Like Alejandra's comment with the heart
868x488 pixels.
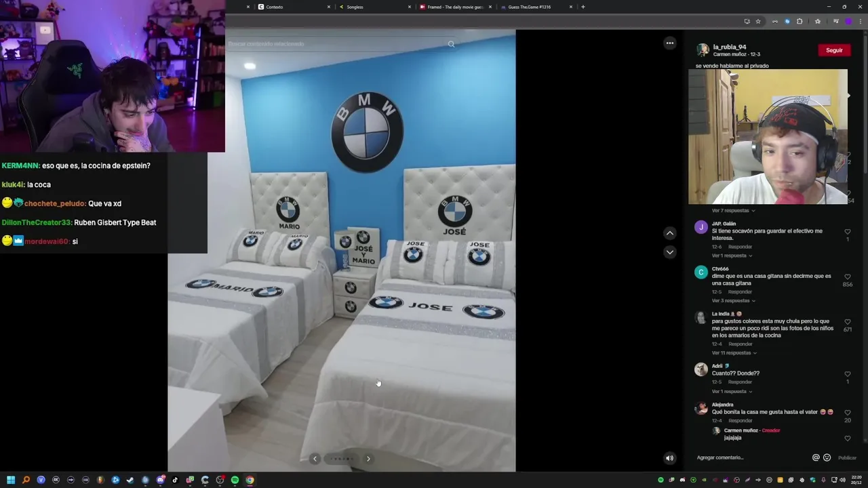pos(847,413)
